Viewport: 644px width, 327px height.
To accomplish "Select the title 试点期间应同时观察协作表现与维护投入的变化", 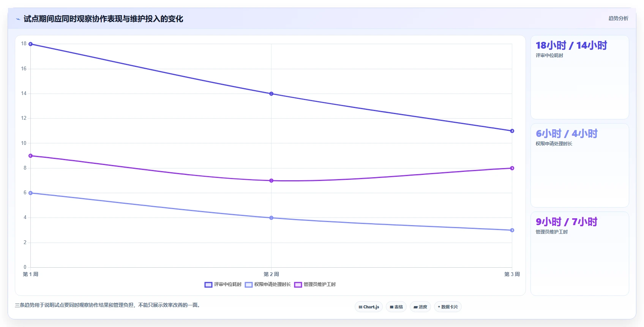I will tap(103, 19).
